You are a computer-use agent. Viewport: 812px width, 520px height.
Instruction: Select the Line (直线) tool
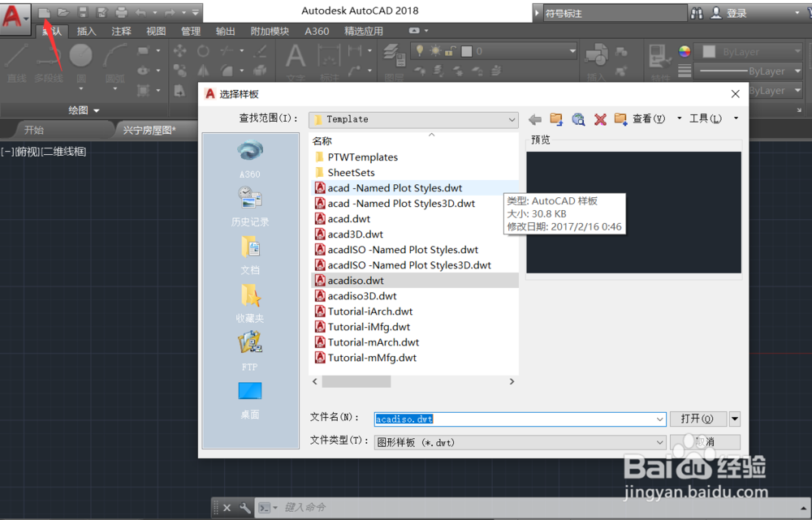[16, 62]
